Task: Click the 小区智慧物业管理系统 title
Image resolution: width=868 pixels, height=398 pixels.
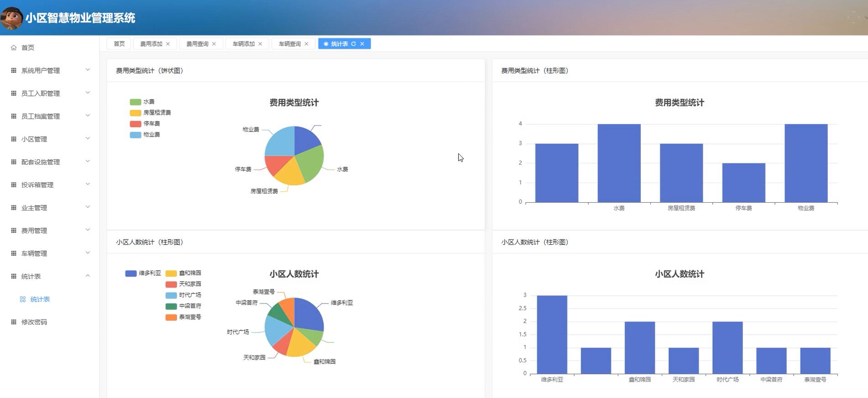Action: tap(80, 18)
